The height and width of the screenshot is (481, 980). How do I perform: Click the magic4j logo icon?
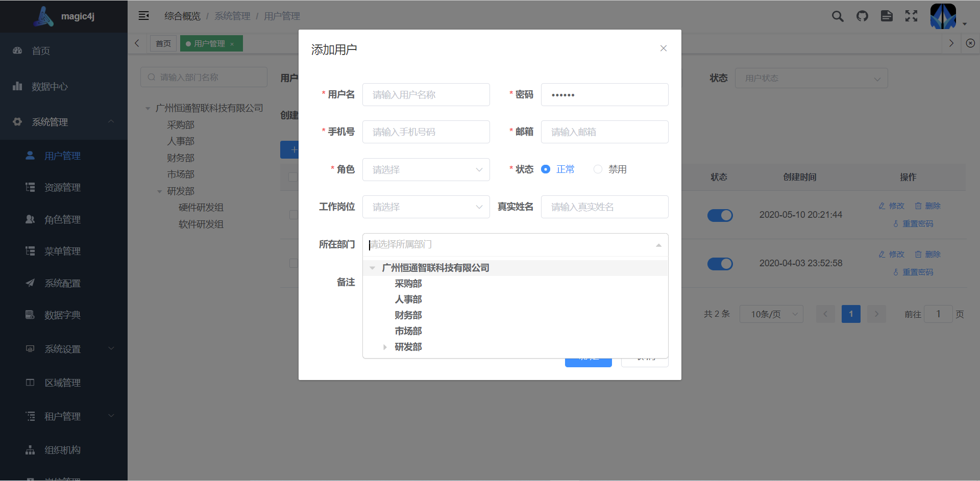[44, 16]
